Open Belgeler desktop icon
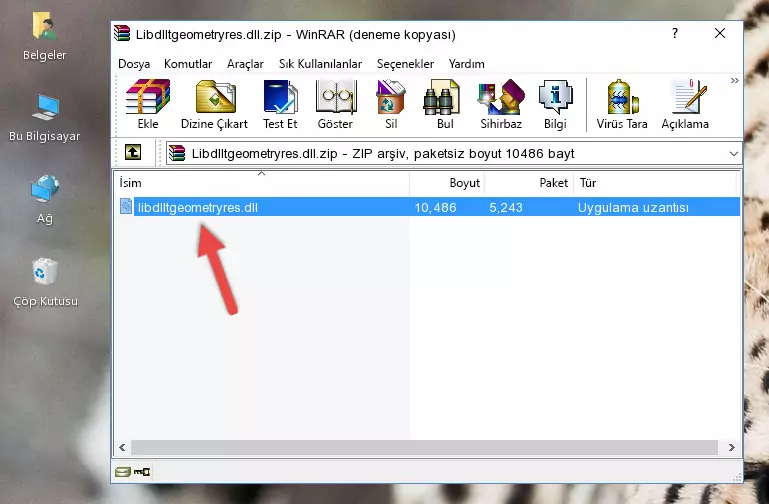The image size is (769, 504). [x=44, y=37]
